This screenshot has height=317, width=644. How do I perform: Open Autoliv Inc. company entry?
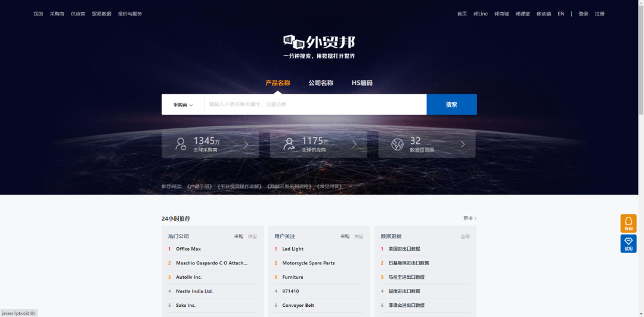click(189, 277)
